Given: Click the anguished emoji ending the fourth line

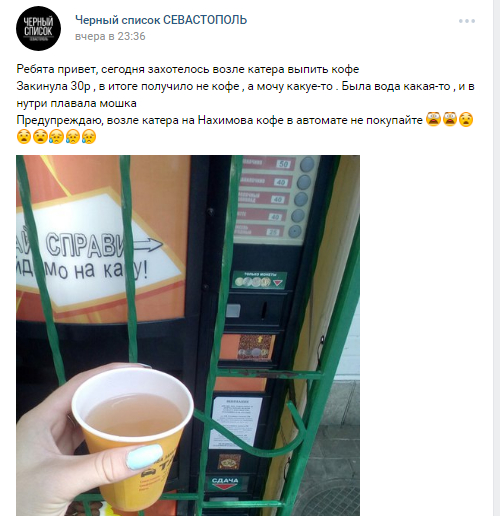Looking at the screenshot, I should [466, 119].
